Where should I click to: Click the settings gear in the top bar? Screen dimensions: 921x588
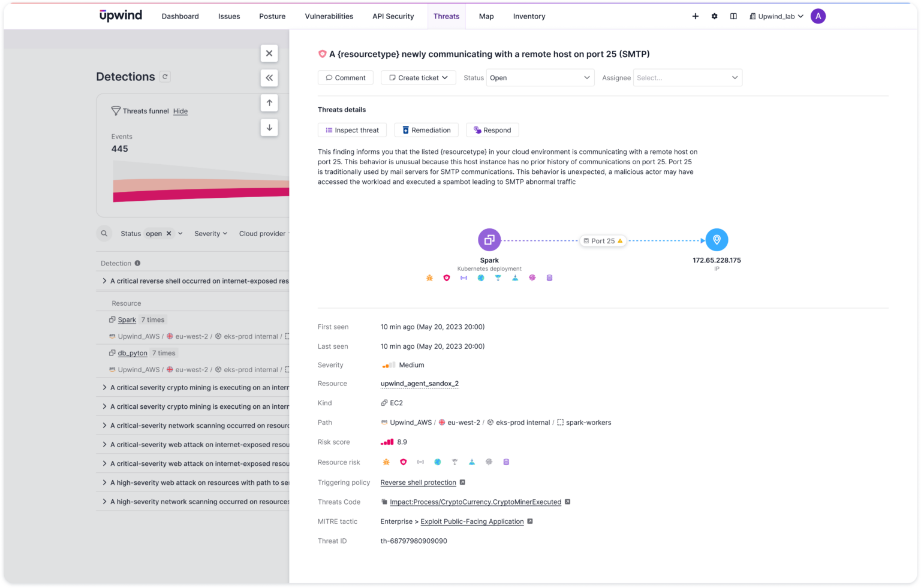[714, 16]
